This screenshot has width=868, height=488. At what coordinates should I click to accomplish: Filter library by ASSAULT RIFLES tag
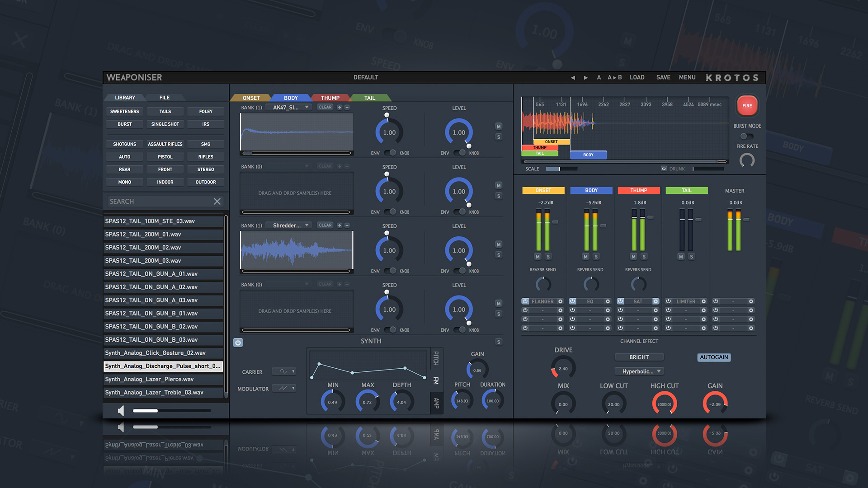165,144
